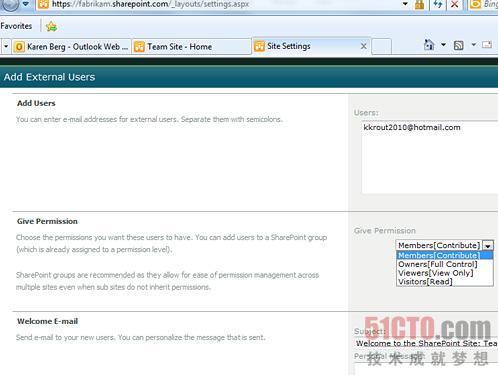Expand the Home button dropdown arrow
This screenshot has width=498, height=375.
[x=443, y=45]
